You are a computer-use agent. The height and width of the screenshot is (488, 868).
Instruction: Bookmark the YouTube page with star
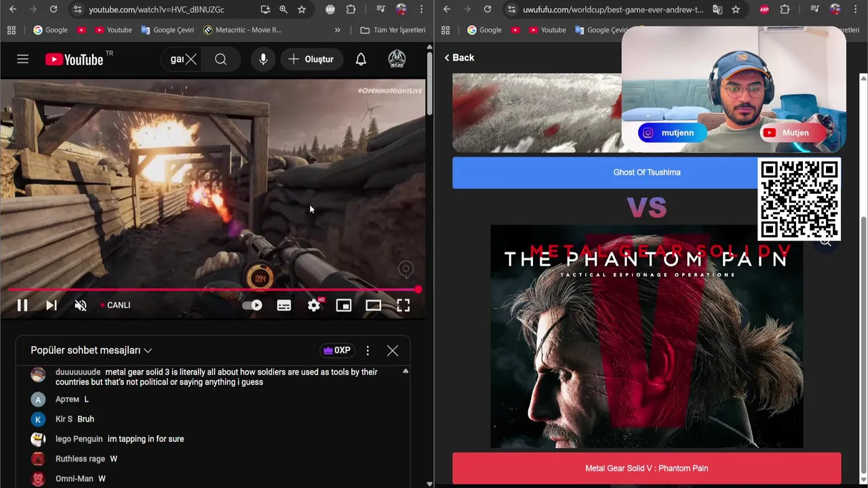tap(302, 9)
